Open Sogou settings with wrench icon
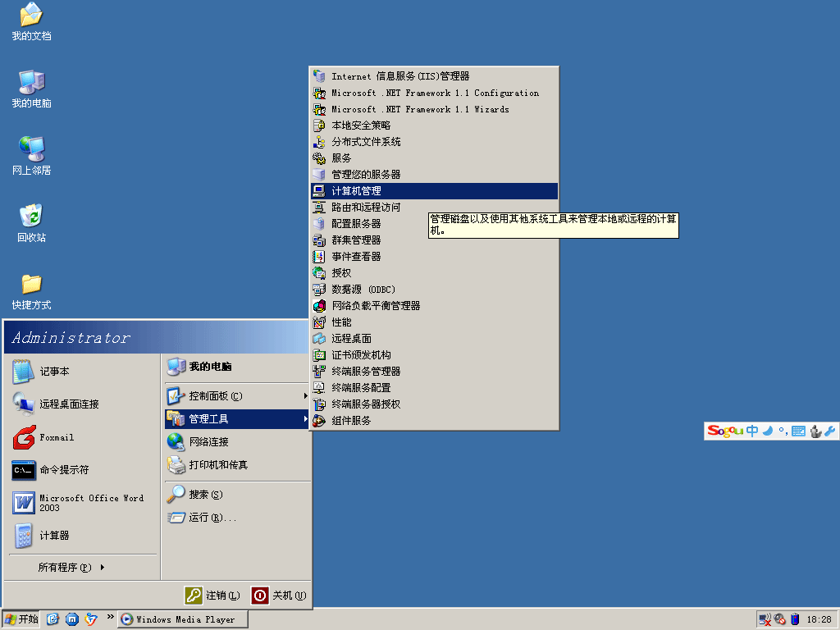 tap(830, 431)
